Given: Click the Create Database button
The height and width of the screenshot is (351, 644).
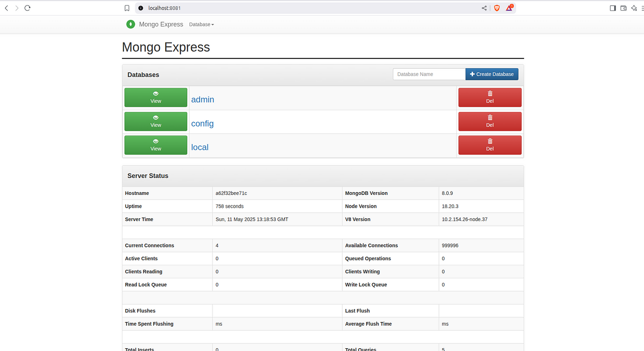Looking at the screenshot, I should point(492,74).
